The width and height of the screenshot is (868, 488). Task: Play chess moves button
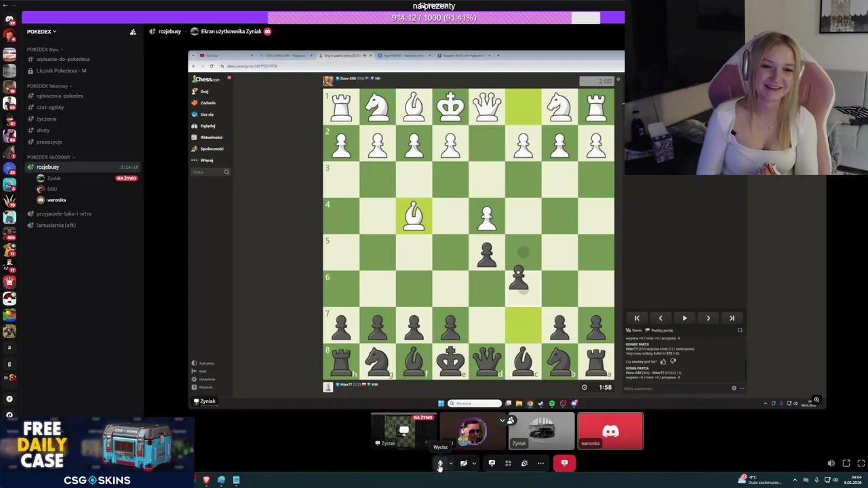tap(684, 318)
